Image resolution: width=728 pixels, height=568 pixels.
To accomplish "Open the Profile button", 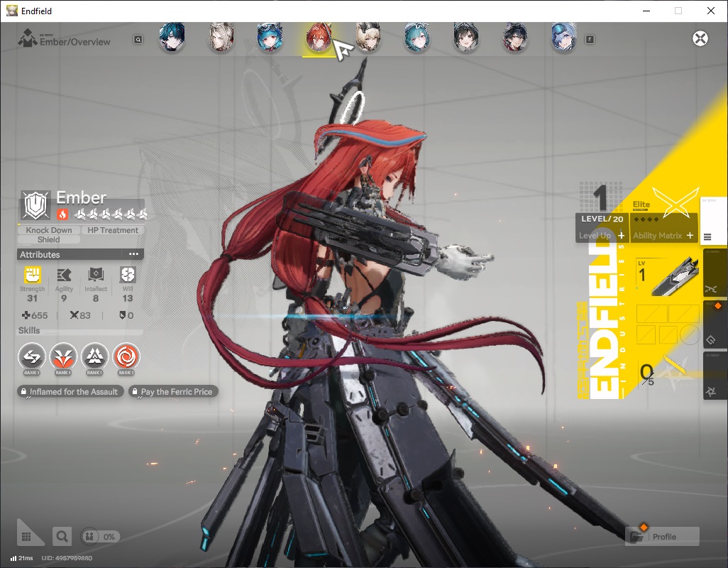I will [x=663, y=537].
